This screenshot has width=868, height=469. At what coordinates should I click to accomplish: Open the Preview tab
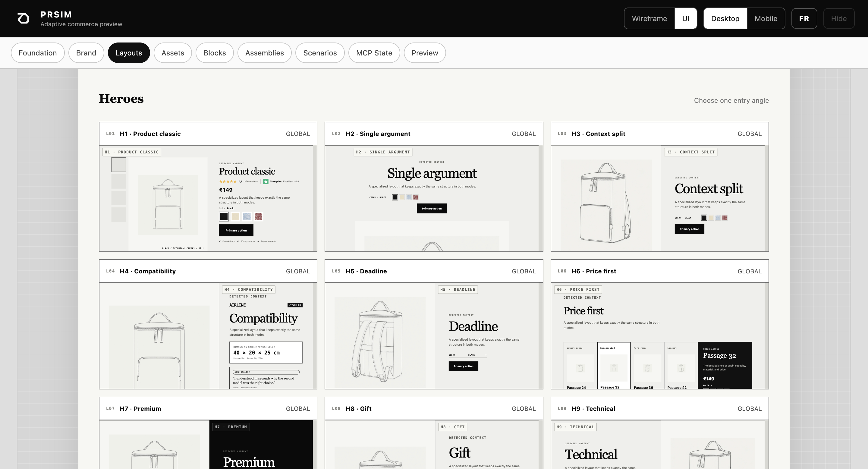point(425,53)
